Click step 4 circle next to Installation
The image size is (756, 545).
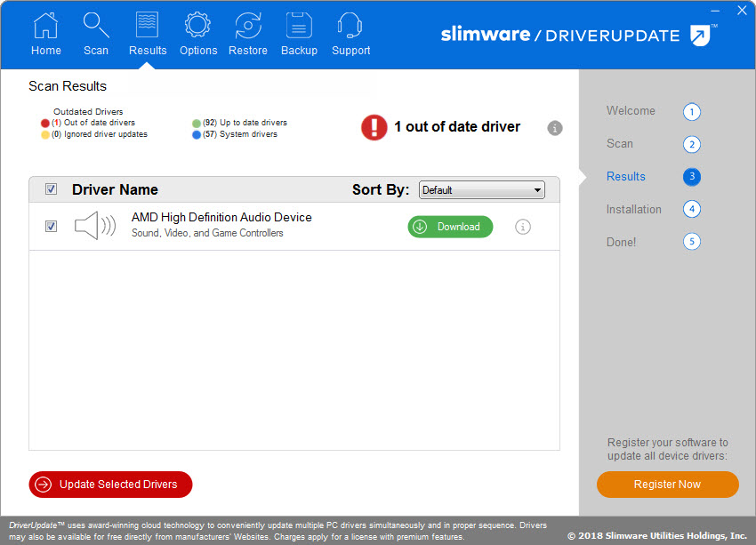tap(691, 209)
